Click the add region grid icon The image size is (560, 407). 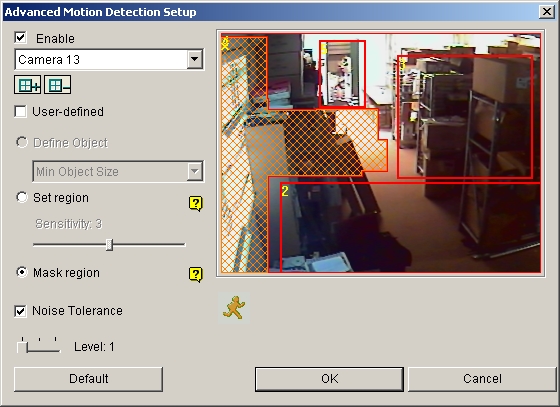click(x=28, y=85)
